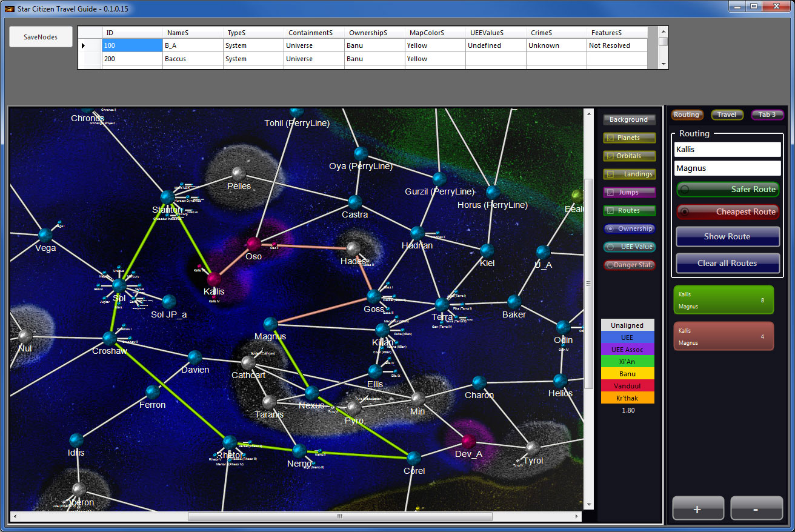
Task: Click Clear all Routes button
Action: [727, 263]
